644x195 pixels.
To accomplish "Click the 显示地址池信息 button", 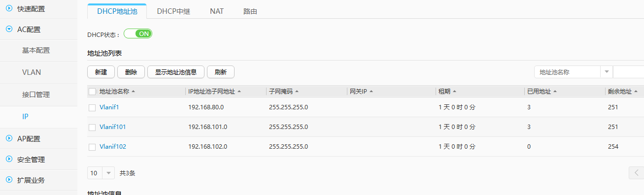I will click(x=176, y=72).
